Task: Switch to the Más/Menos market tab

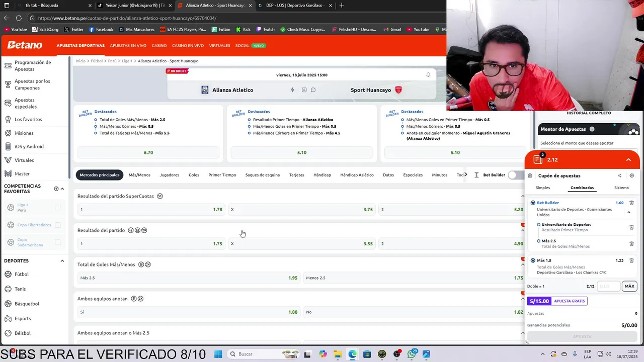Action: coord(139,175)
